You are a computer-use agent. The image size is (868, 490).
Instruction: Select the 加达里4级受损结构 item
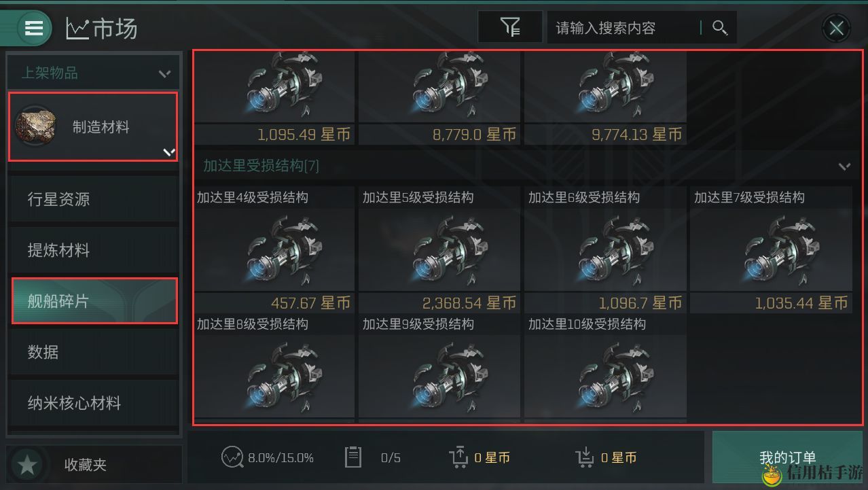[274, 249]
